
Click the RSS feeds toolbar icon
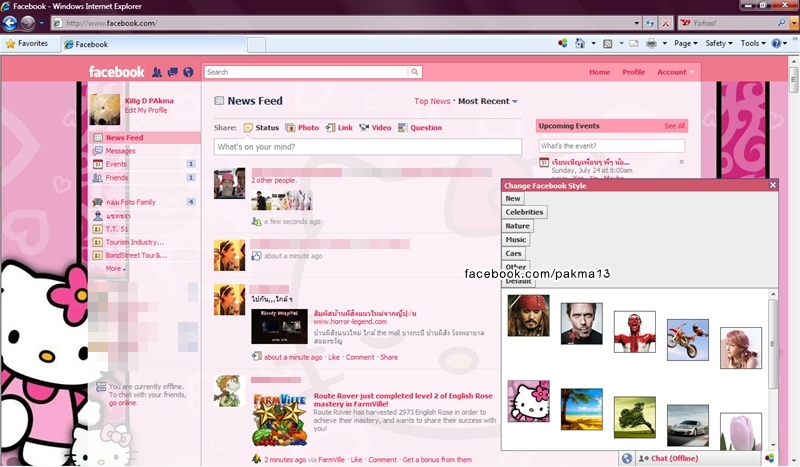click(x=607, y=43)
